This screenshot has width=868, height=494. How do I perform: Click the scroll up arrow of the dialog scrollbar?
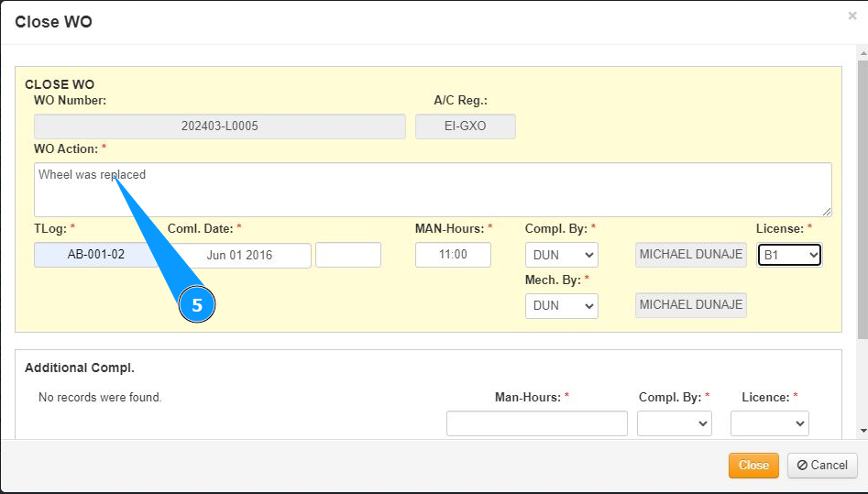click(863, 54)
